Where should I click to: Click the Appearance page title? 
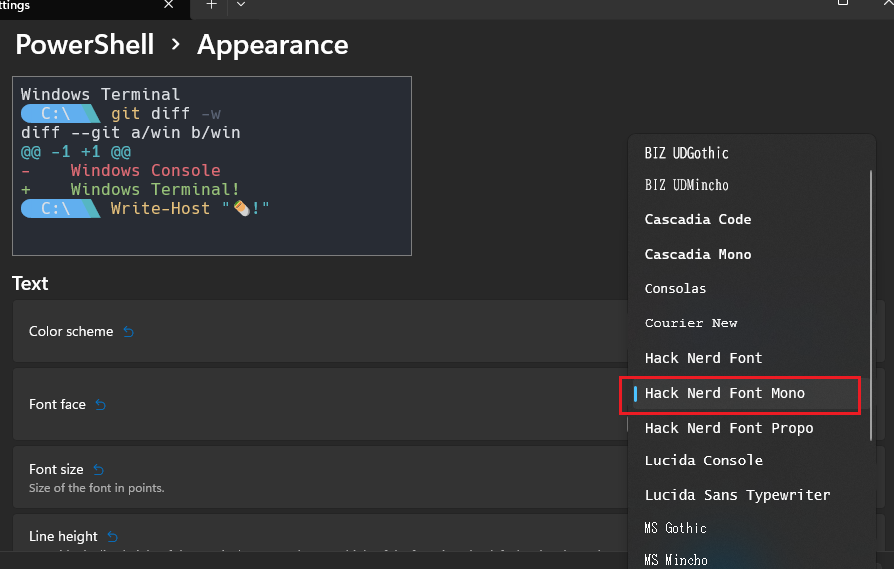tap(273, 45)
